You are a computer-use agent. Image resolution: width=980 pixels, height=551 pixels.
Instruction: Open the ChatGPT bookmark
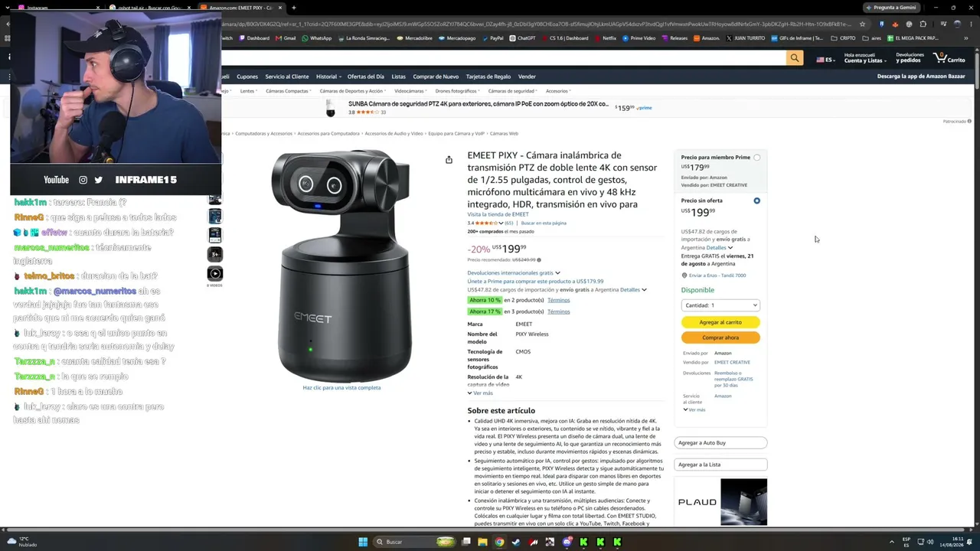coord(523,38)
